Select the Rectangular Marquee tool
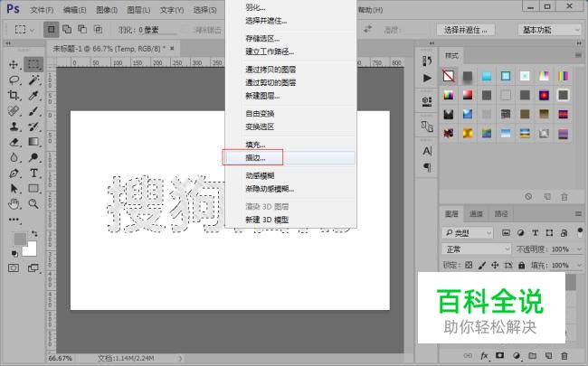Image resolution: width=588 pixels, height=366 pixels. coord(33,64)
